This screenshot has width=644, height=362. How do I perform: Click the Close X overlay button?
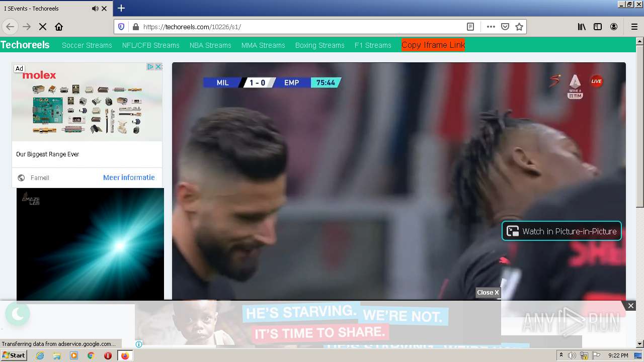coord(488,293)
